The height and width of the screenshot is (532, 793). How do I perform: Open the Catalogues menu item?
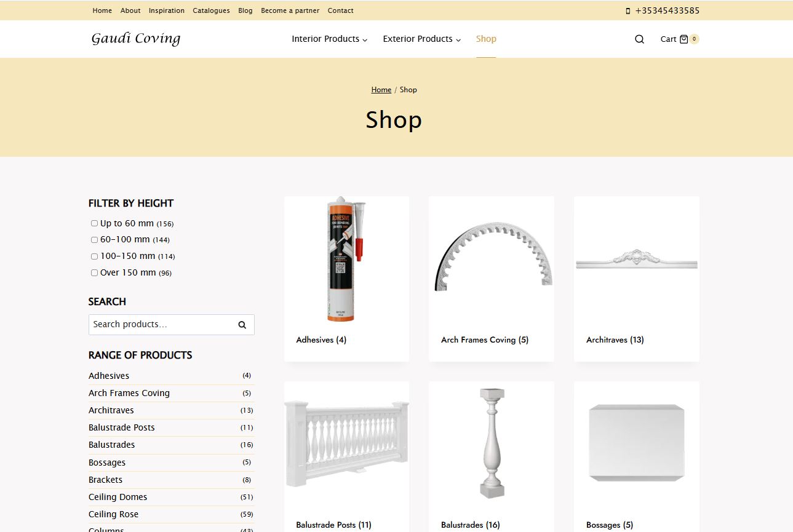tap(211, 10)
